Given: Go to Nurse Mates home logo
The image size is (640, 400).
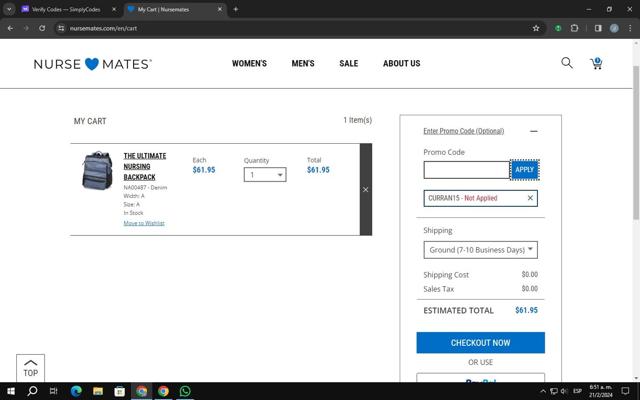Looking at the screenshot, I should point(93,64).
